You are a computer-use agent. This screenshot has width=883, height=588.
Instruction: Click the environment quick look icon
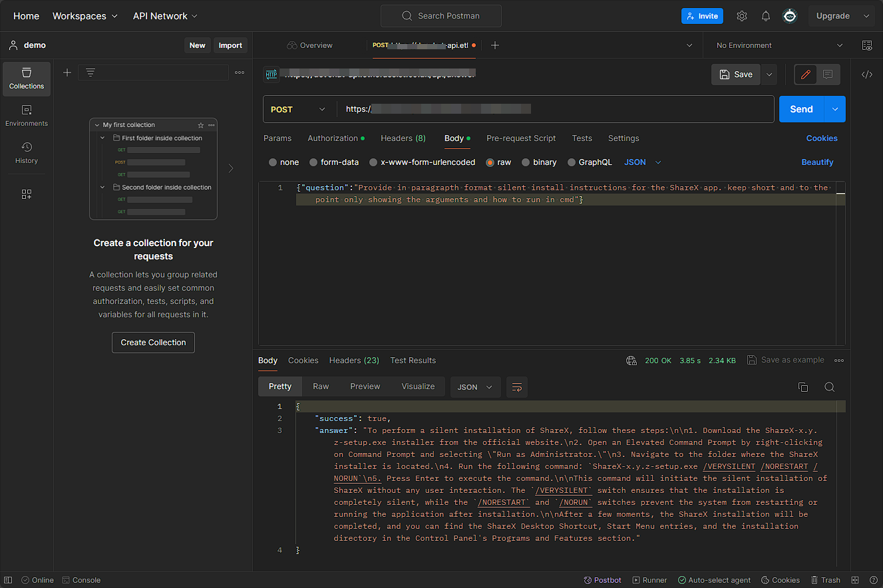[x=867, y=45]
